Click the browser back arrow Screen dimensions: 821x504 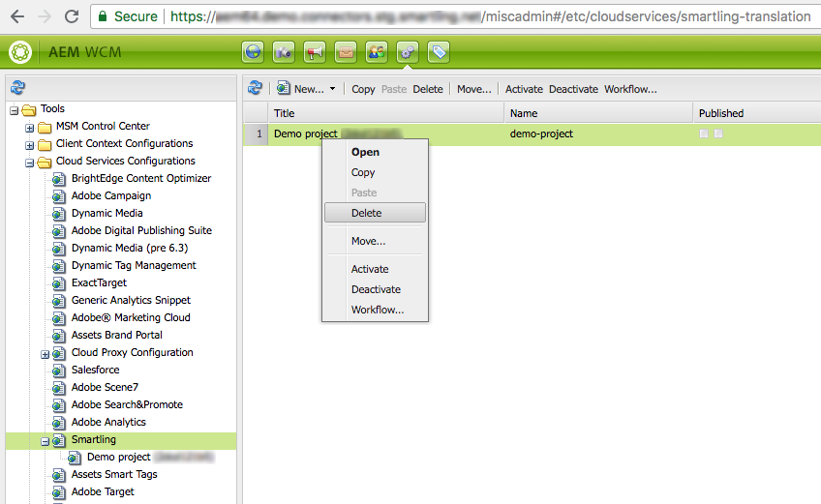coord(17,16)
